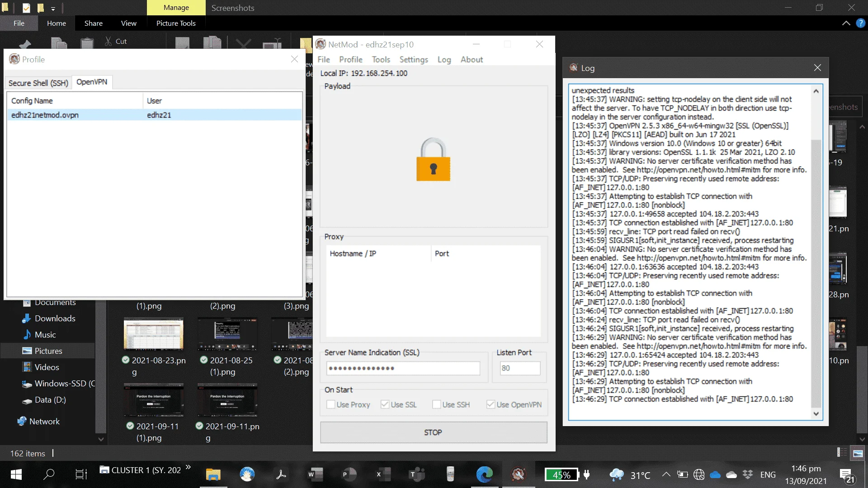Toggle the Use SSL checkbox
The height and width of the screenshot is (488, 868).
(x=385, y=404)
